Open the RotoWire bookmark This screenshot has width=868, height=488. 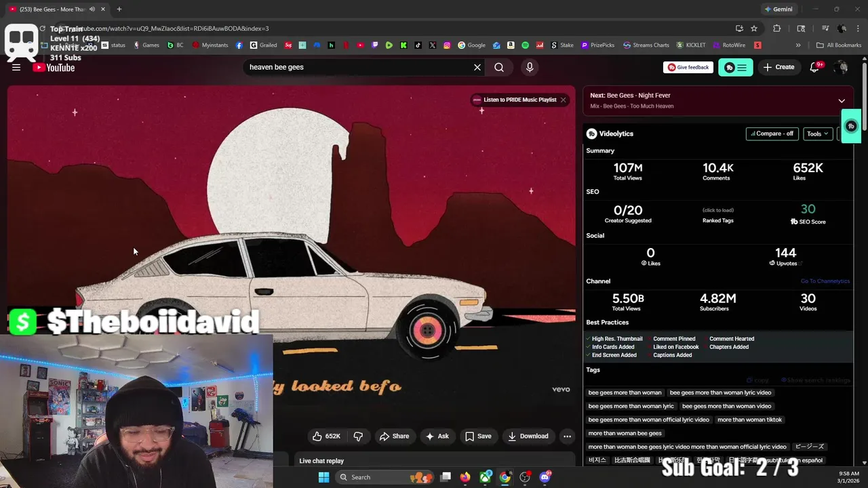[729, 45]
